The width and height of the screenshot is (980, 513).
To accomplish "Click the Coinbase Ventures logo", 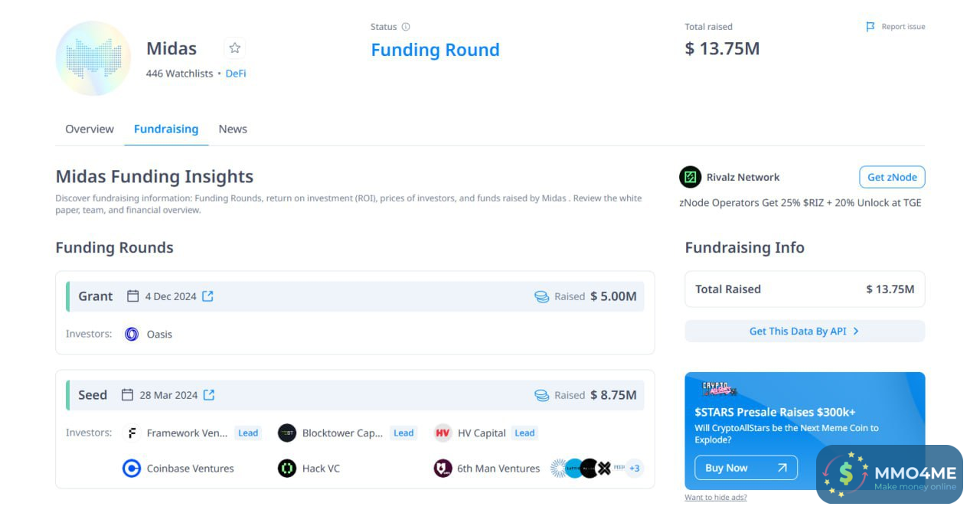I will (x=132, y=469).
